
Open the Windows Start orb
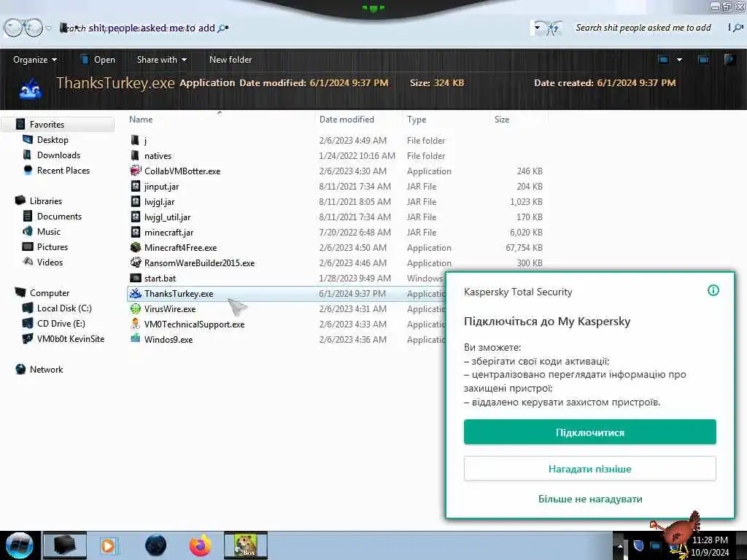pyautogui.click(x=19, y=545)
